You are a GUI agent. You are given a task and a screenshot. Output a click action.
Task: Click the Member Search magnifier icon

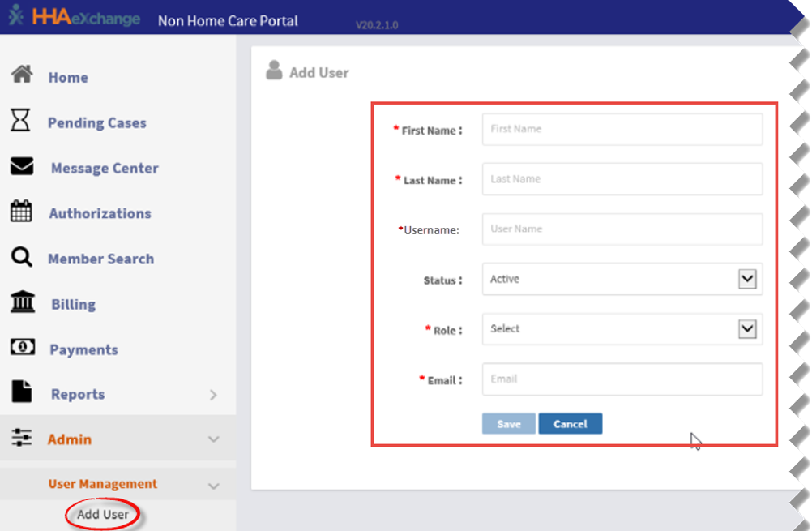21,258
